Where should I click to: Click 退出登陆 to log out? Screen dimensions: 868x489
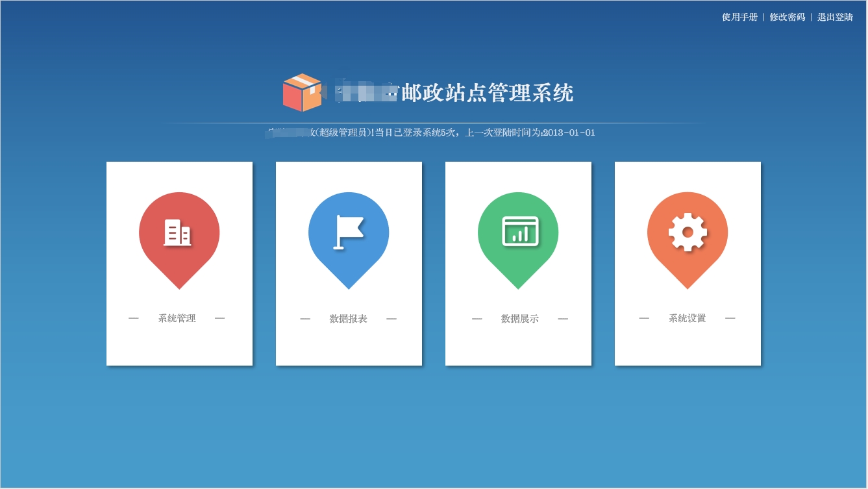tap(835, 18)
